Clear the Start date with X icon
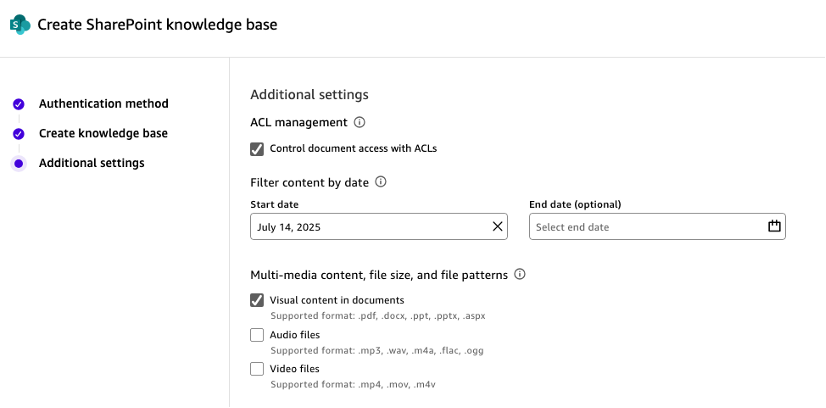Screen dimensions: 826x408 click(x=497, y=226)
